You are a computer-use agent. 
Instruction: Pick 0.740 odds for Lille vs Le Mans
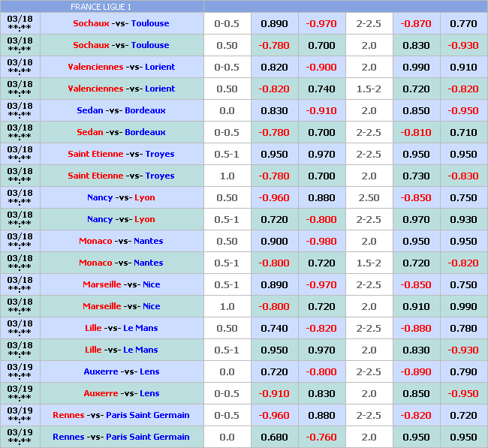[x=274, y=328]
